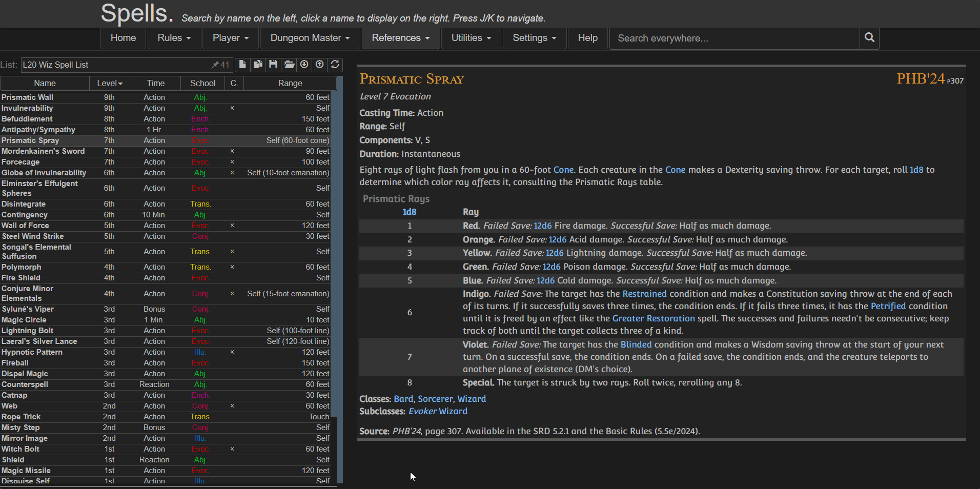Click the Search everywhere input field

pyautogui.click(x=734, y=38)
